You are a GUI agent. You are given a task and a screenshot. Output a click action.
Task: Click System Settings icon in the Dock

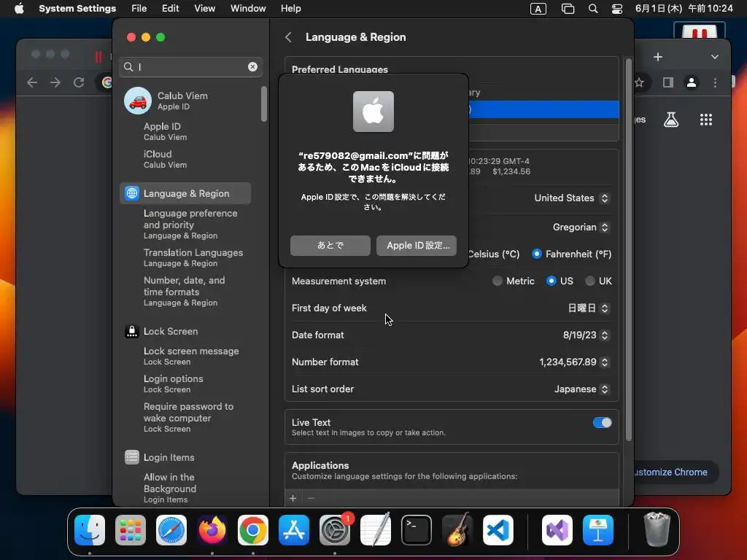click(334, 530)
